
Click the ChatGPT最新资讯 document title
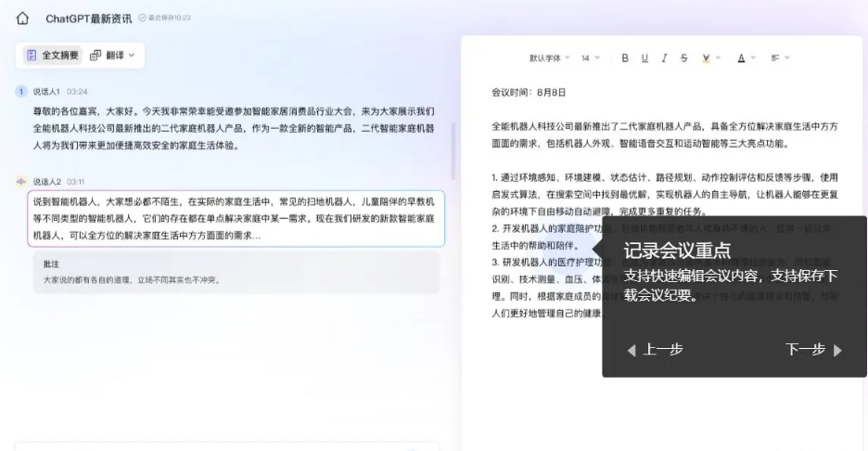click(89, 19)
